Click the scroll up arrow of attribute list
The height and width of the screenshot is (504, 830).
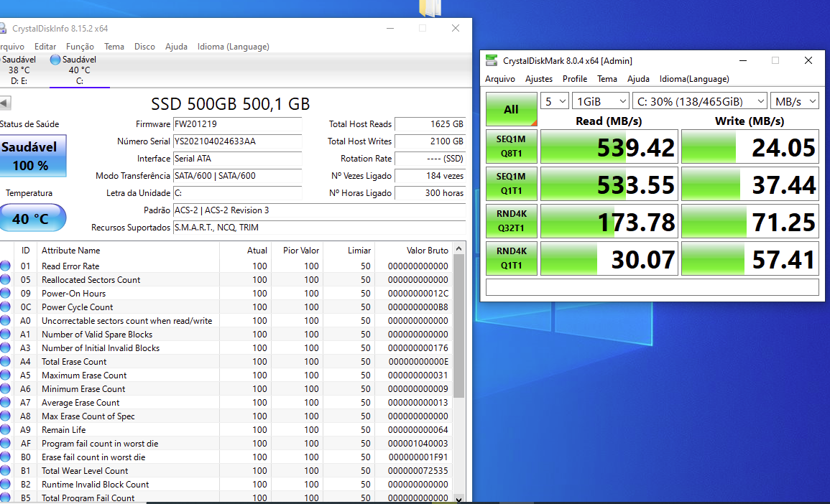(x=459, y=248)
